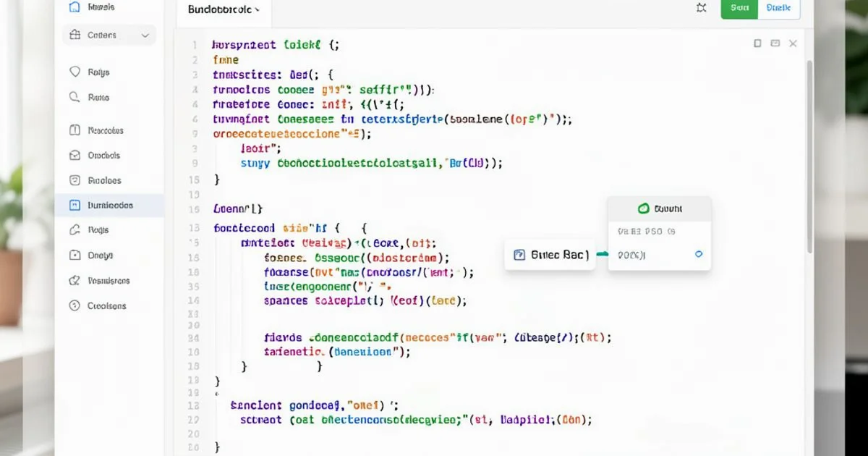Expand the Collections chevron in the sidebar
The image size is (868, 456).
pos(145,34)
